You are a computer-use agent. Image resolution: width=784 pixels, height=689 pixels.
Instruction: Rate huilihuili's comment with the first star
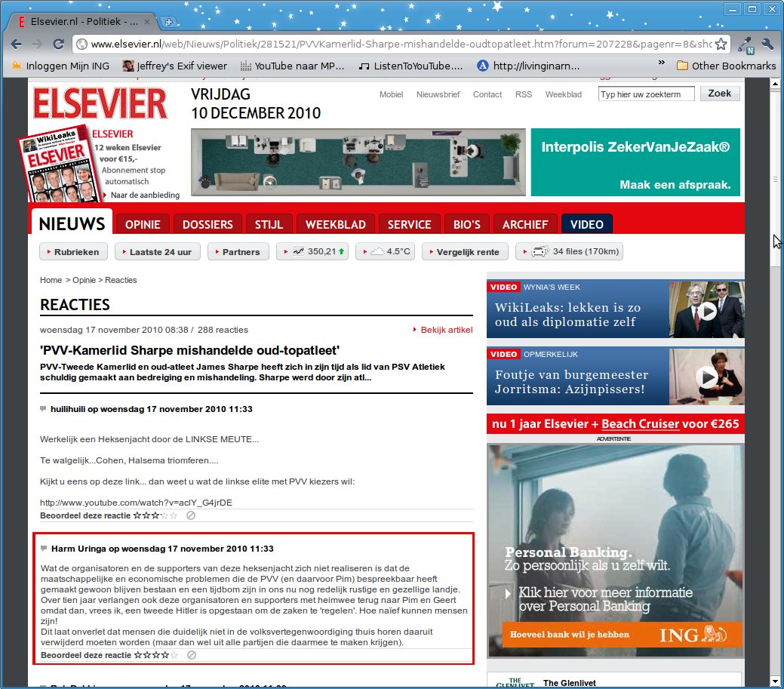(x=137, y=515)
